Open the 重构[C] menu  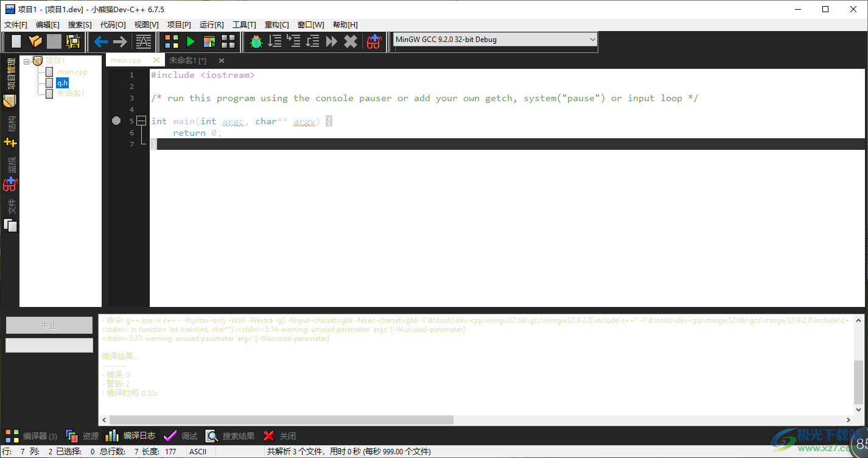pyautogui.click(x=276, y=25)
